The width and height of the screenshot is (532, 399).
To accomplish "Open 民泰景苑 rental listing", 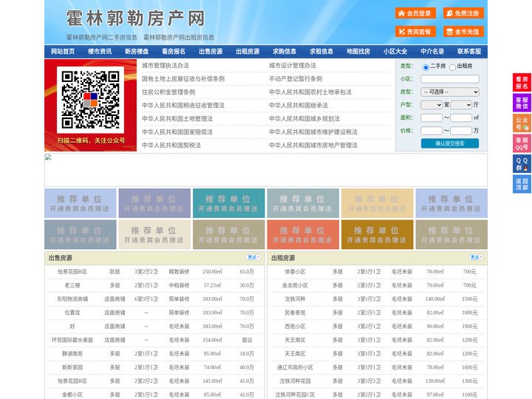I will pos(295,313).
